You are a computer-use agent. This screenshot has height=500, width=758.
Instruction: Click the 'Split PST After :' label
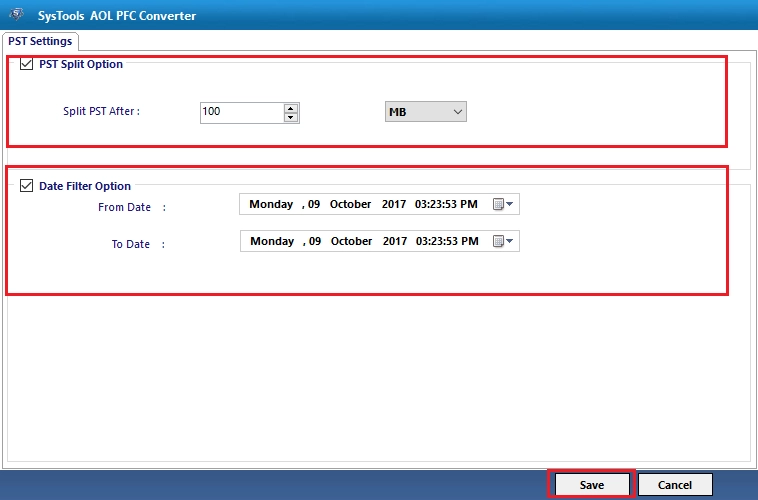[x=102, y=111]
